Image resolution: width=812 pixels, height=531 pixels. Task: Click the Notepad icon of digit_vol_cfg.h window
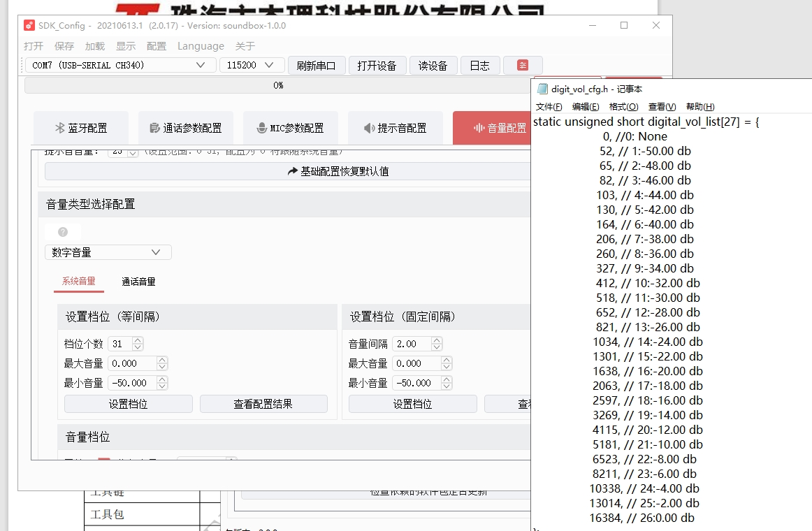click(542, 89)
